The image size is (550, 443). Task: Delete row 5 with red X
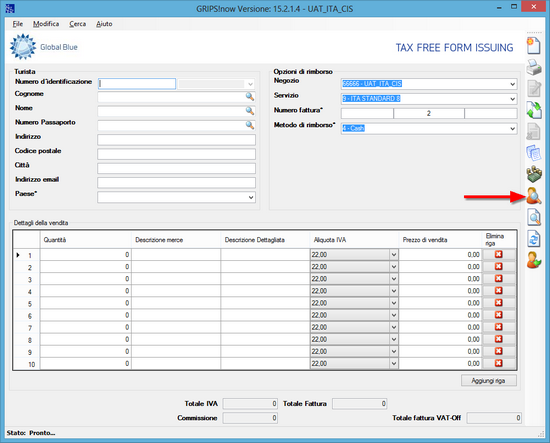click(498, 303)
